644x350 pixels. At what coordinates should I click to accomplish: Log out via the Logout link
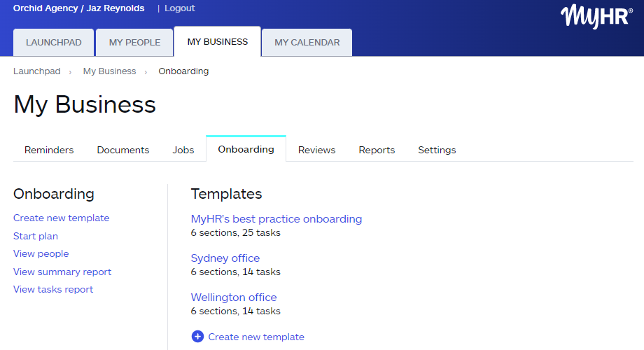click(x=180, y=8)
